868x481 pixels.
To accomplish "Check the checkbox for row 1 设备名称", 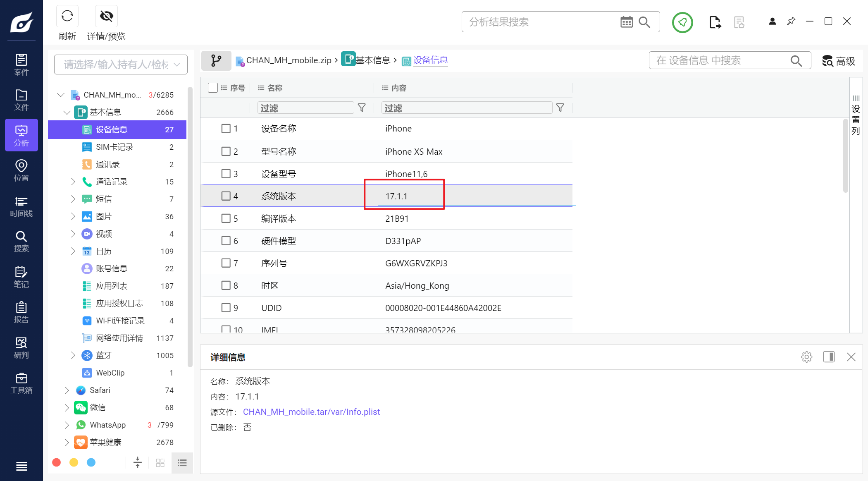I will pos(226,129).
